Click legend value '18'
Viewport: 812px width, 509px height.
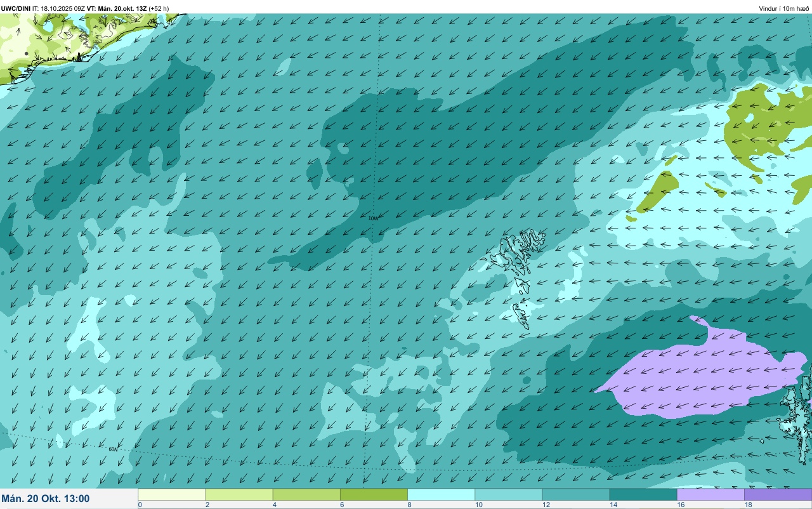748,505
